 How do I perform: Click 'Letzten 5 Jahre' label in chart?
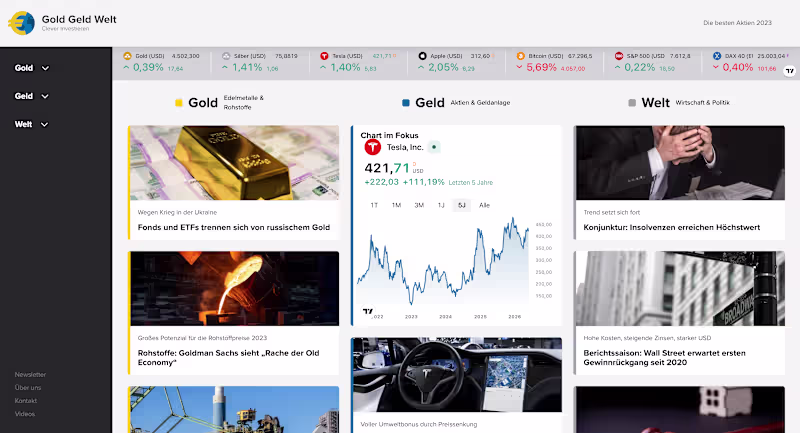pyautogui.click(x=470, y=183)
